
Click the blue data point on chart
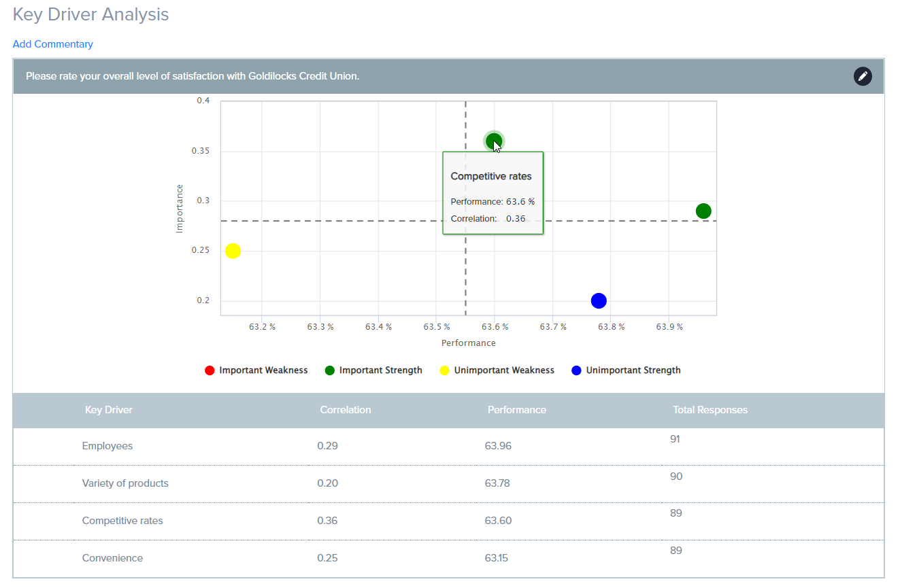599,300
